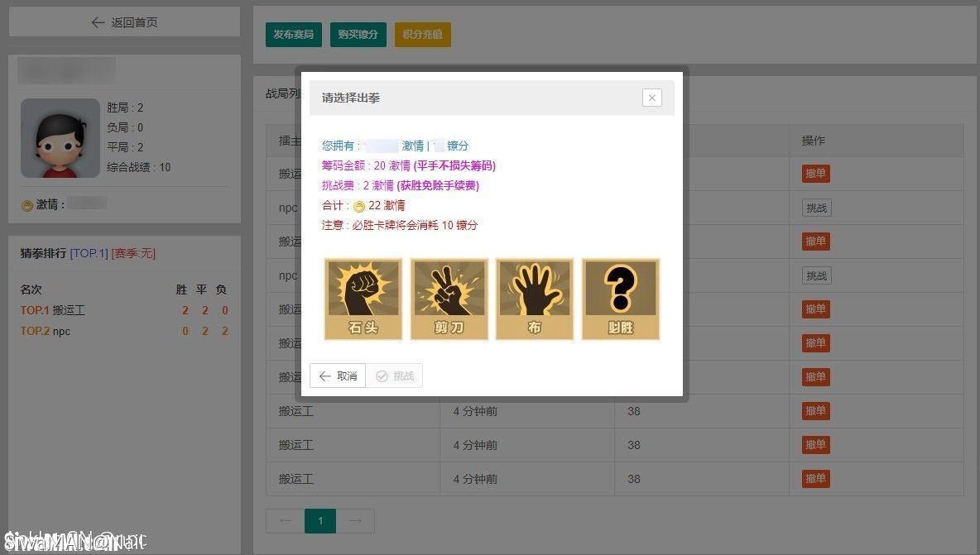Image resolution: width=980 pixels, height=555 pixels.
Task: Click the yellow 积分充值 button
Action: [x=423, y=35]
